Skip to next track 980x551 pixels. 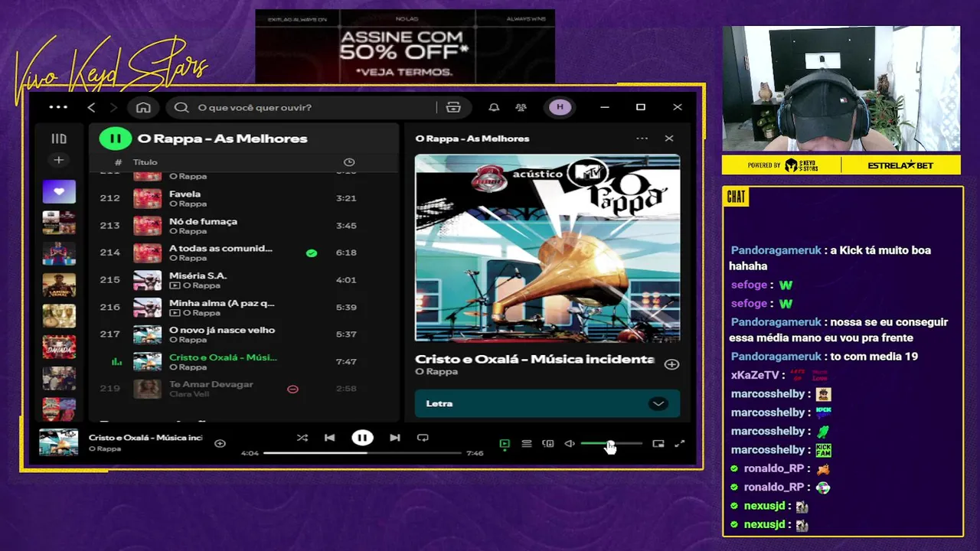coord(394,438)
